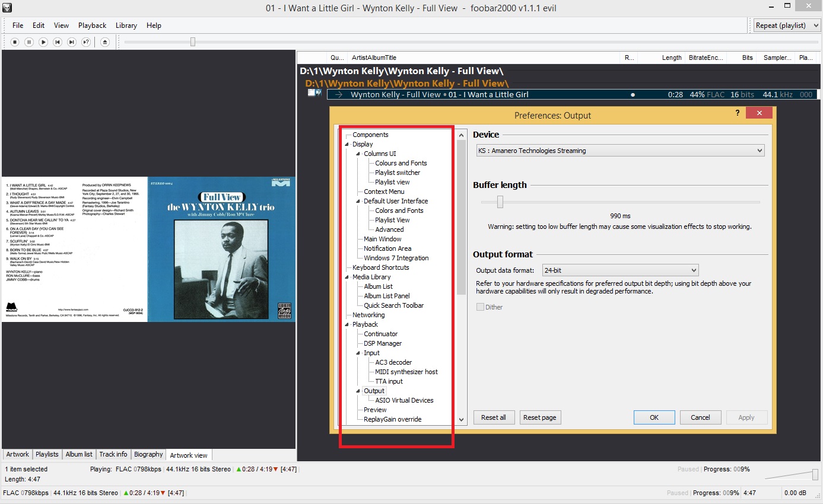The height and width of the screenshot is (504, 823).
Task: Select Playlist switcher under Columns UI
Action: tap(398, 173)
